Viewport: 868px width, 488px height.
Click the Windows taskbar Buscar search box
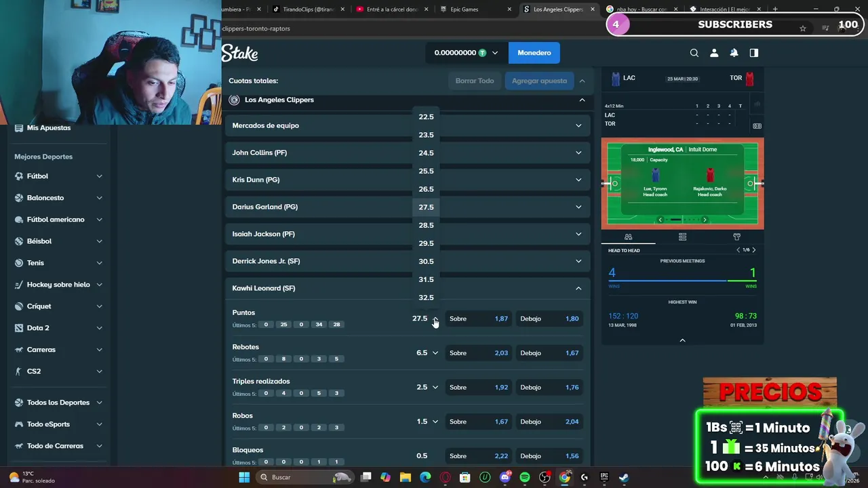pos(305,477)
